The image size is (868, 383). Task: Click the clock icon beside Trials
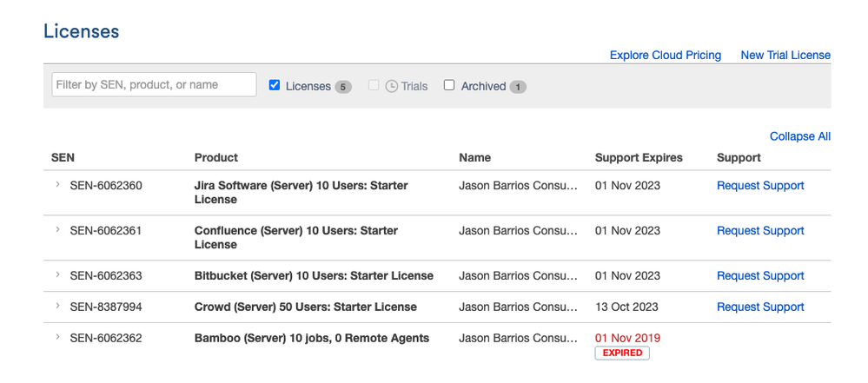coord(391,86)
